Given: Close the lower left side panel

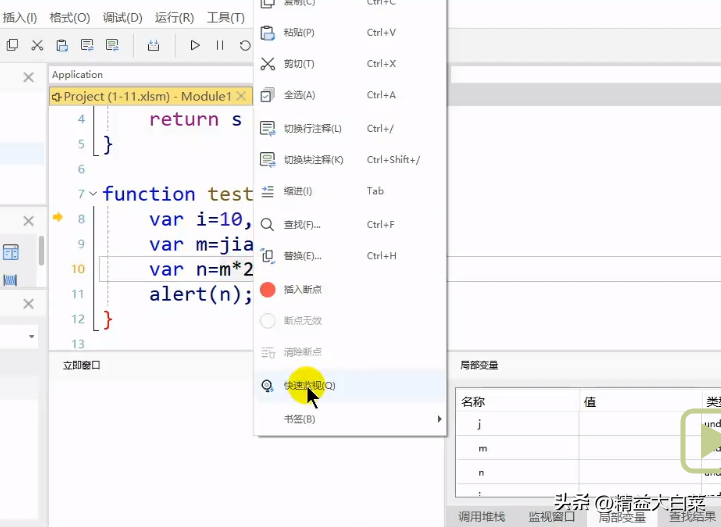Looking at the screenshot, I should [x=29, y=304].
